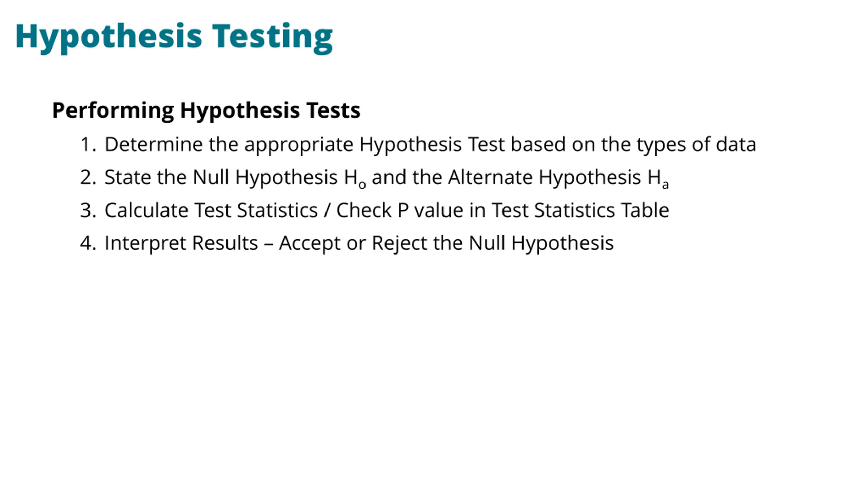Click the word "Accept" in step four
This screenshot has width=868, height=488.
click(x=309, y=244)
